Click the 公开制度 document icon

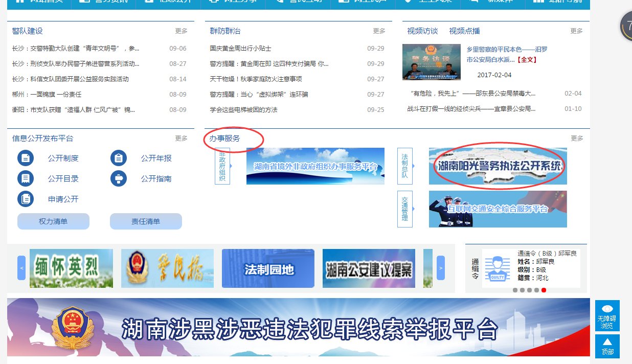[x=26, y=157]
